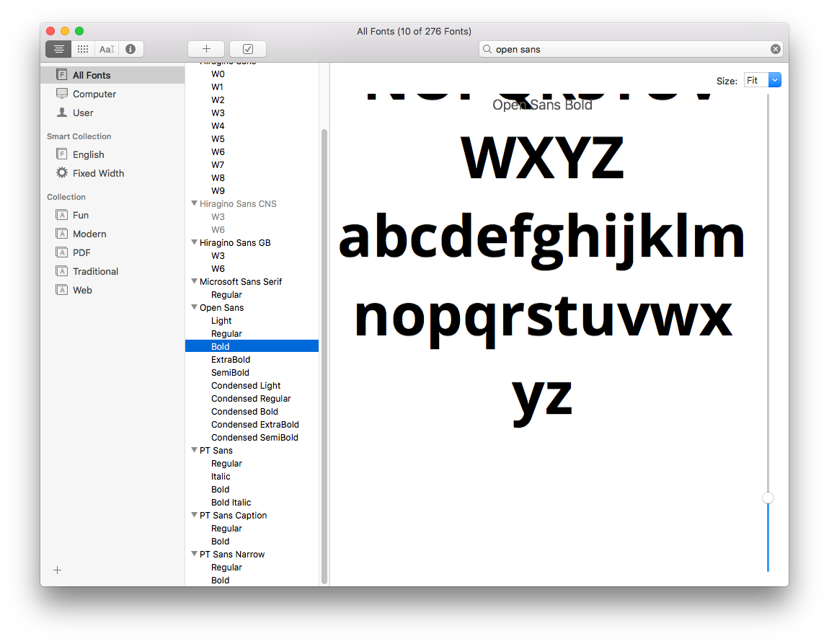
Task: Select Hiragino Sans GB W6
Action: pos(252,268)
